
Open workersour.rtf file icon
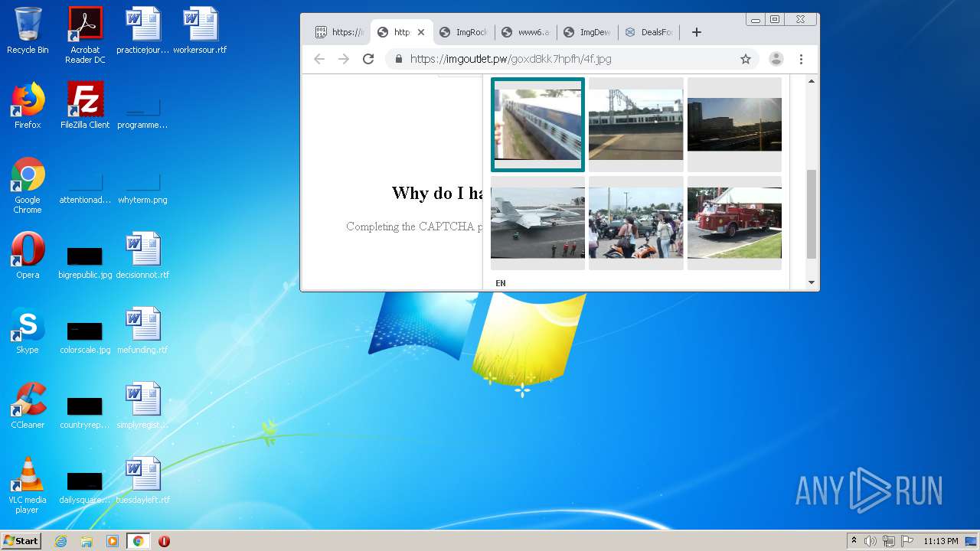(200, 31)
